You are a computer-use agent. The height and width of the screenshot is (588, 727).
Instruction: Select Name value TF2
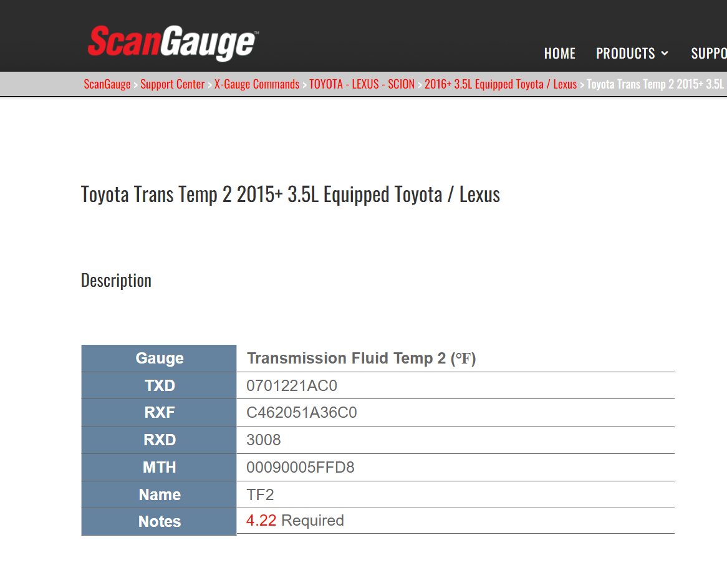click(260, 494)
